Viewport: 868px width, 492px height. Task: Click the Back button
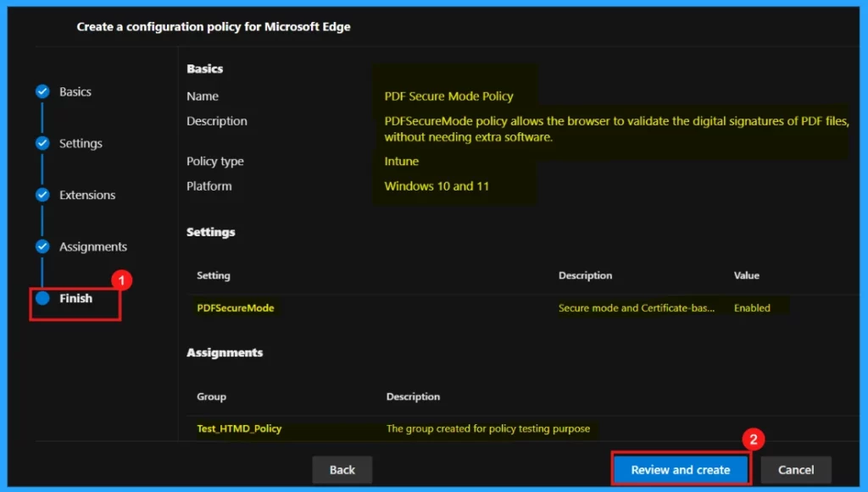pos(342,470)
